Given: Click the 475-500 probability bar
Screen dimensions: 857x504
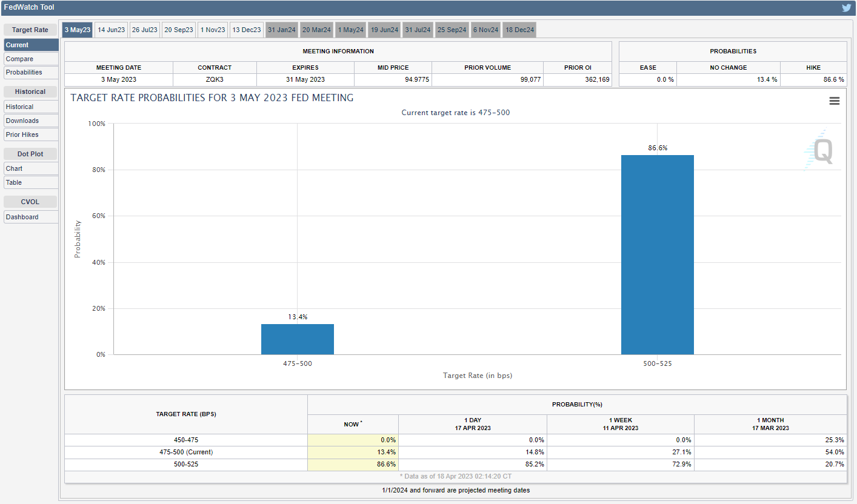Looking at the screenshot, I should [297, 339].
